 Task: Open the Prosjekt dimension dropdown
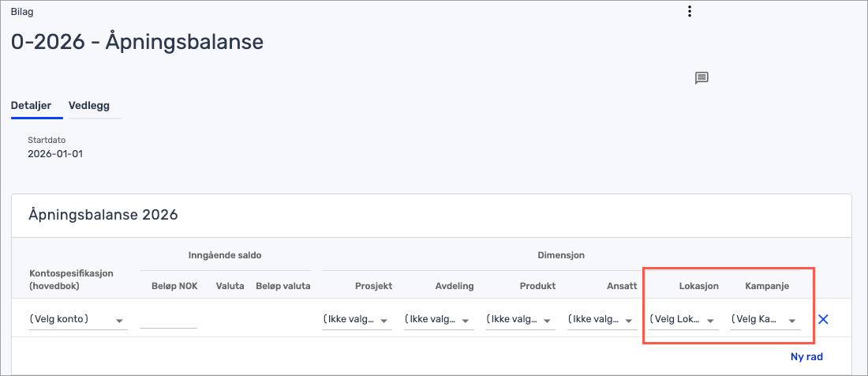coord(356,320)
